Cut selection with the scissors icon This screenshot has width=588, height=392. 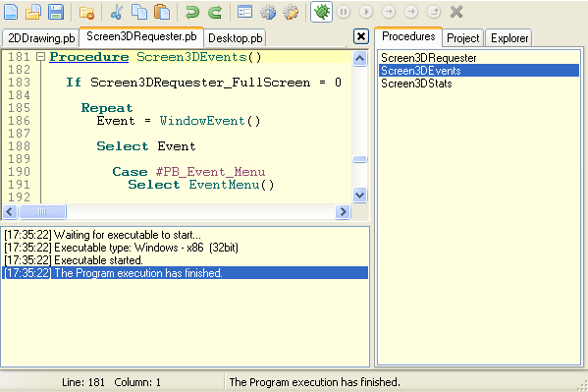pyautogui.click(x=117, y=12)
